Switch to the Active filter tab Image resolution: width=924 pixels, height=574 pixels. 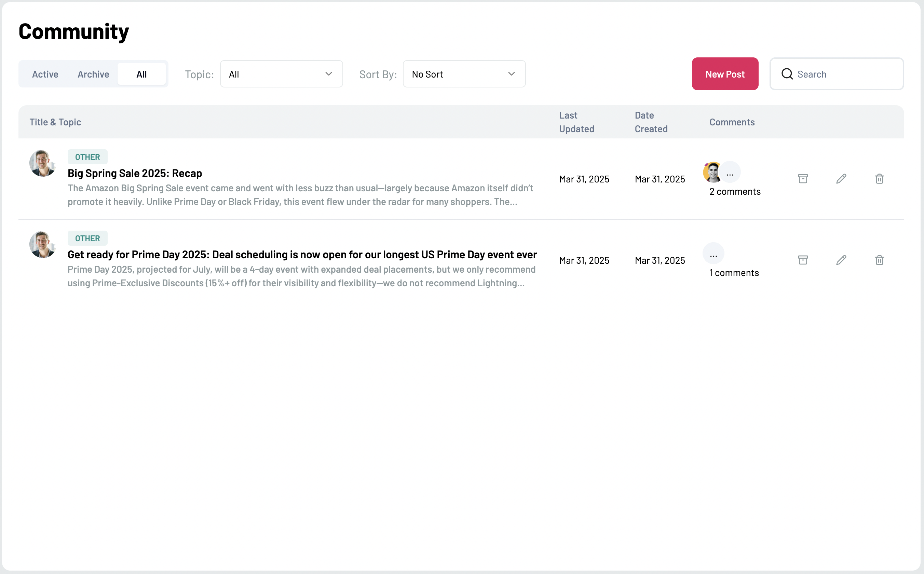coord(45,74)
